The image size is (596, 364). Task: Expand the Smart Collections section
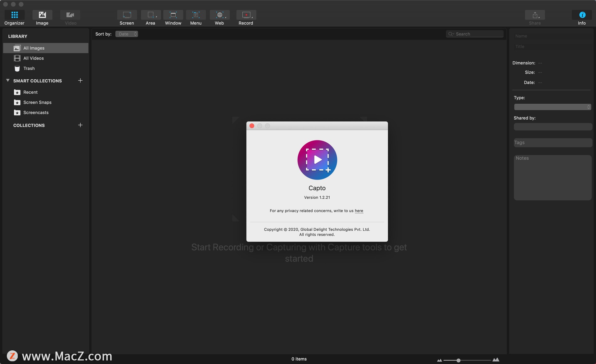coord(8,81)
